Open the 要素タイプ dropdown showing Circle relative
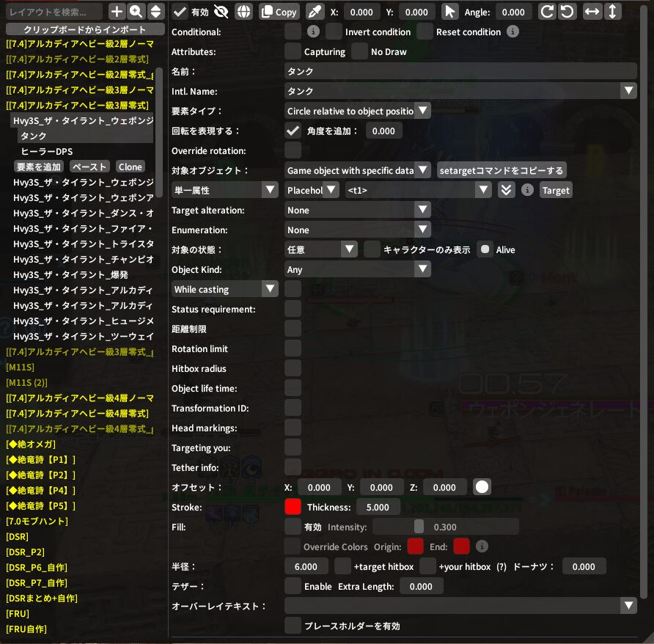The height and width of the screenshot is (644, 654). [358, 111]
